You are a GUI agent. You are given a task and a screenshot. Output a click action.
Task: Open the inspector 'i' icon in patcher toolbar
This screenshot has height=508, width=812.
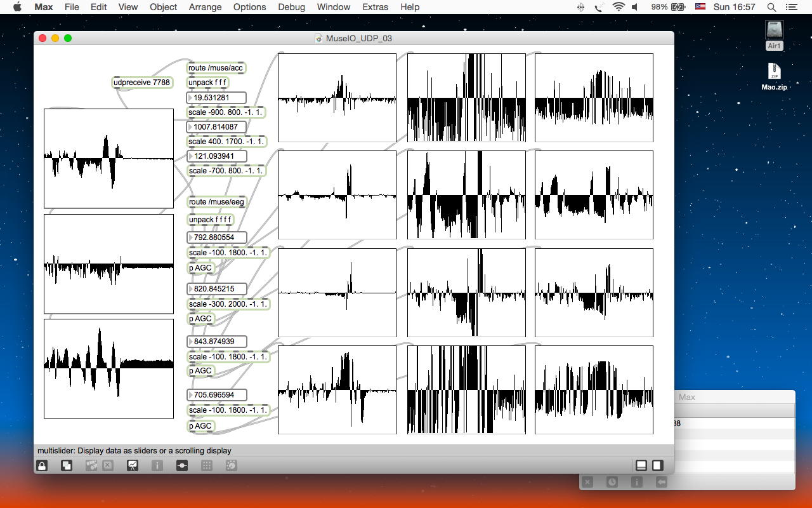click(157, 465)
